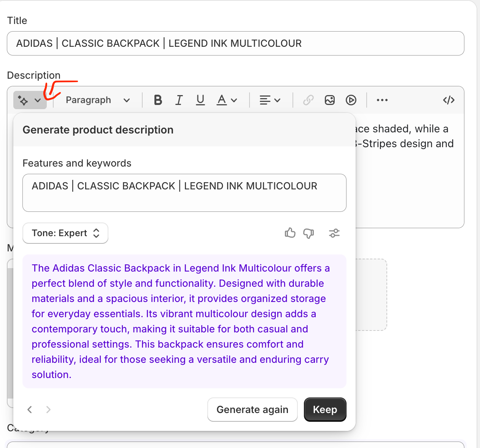480x448 pixels.
Task: Toggle underline formatting
Action: [x=200, y=100]
